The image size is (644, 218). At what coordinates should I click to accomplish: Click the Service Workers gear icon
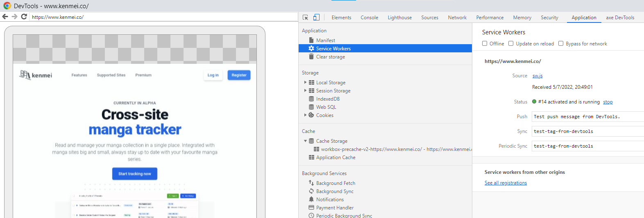[311, 48]
